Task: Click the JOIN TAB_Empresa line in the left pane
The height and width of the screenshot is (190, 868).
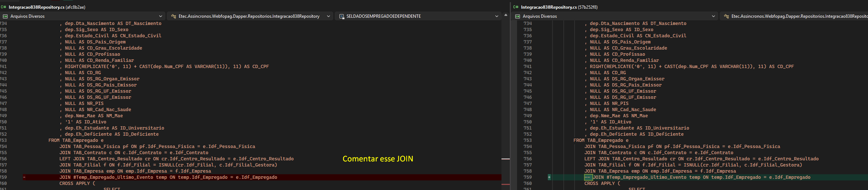Action: coord(135,171)
